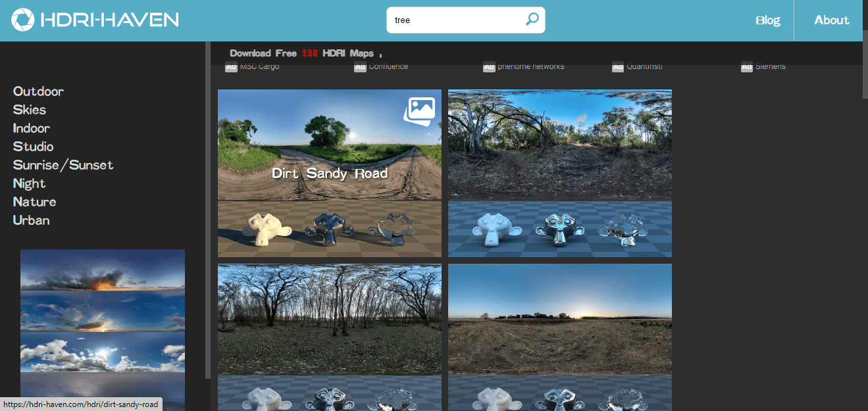The width and height of the screenshot is (868, 411).
Task: Focus the search box containing "tree"
Action: coord(455,20)
